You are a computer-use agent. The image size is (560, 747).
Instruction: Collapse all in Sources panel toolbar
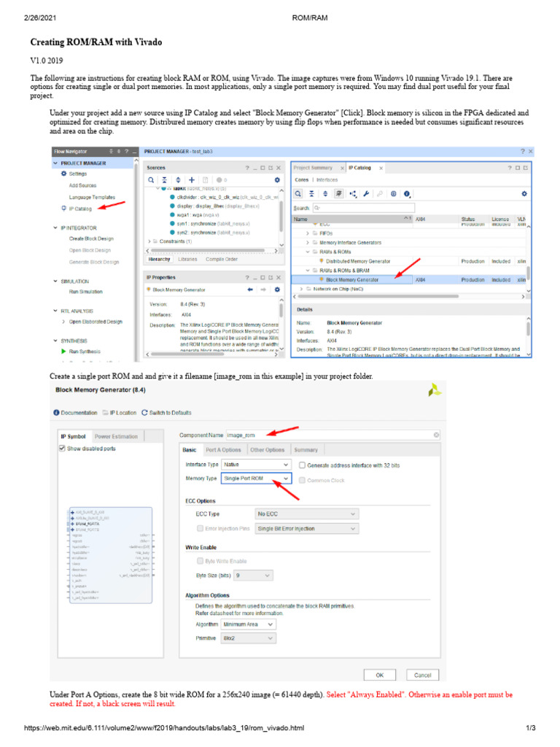164,180
